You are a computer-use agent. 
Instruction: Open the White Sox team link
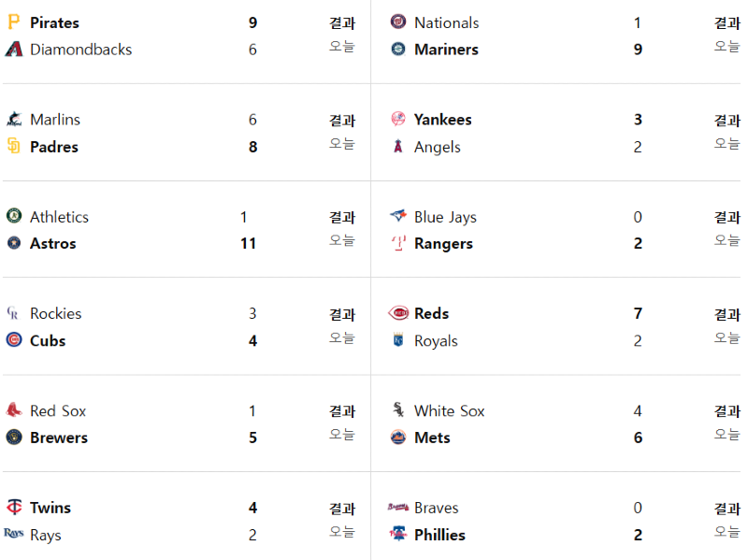449,410
